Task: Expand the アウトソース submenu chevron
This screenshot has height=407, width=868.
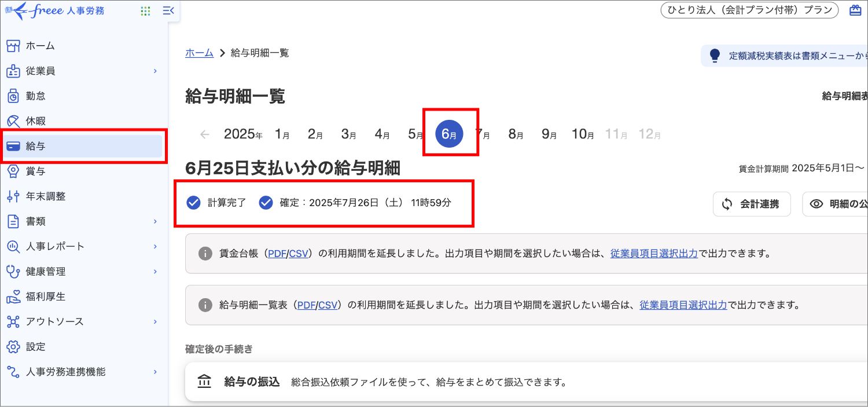Action: tap(155, 322)
